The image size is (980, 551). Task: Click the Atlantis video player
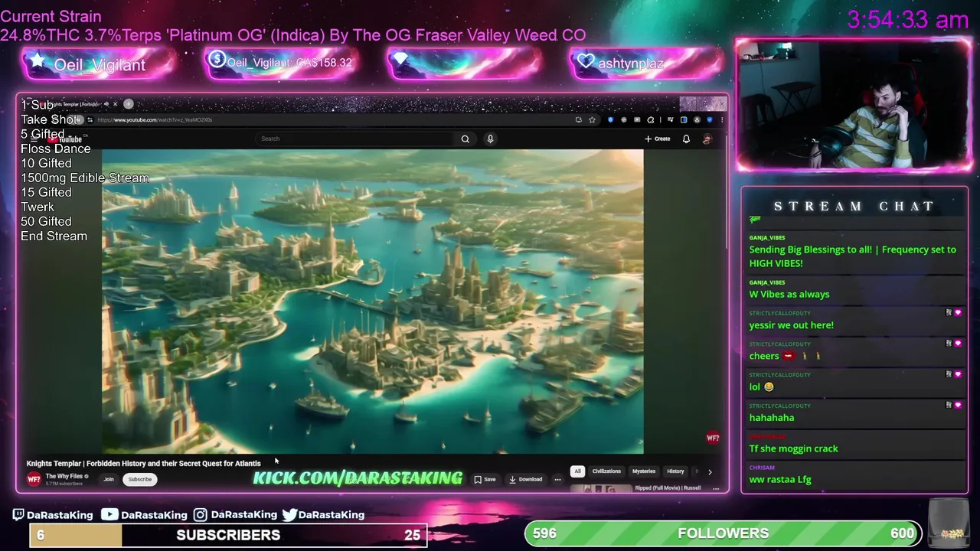[373, 302]
